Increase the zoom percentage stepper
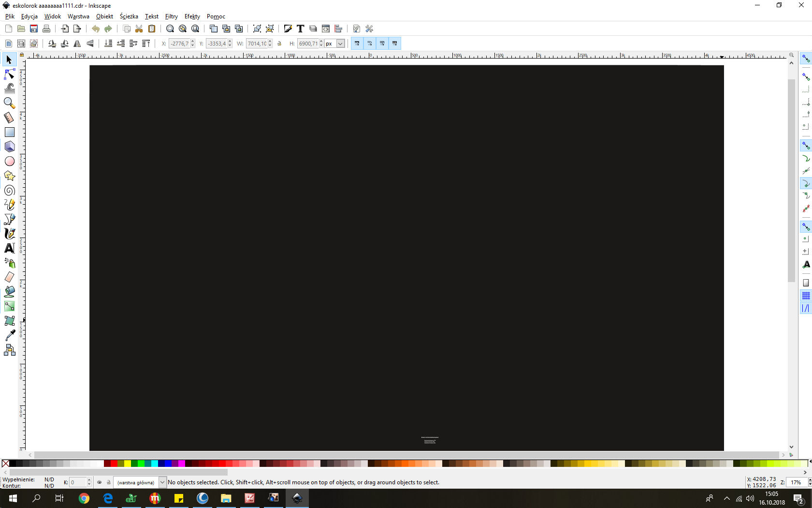Screen dimensions: 812x508 pyautogui.click(x=810, y=480)
